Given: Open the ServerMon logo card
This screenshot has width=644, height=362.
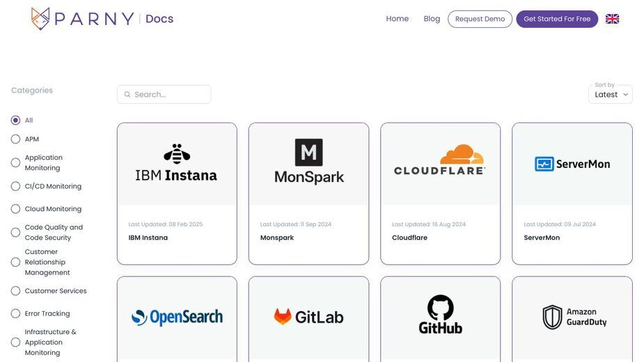Looking at the screenshot, I should pyautogui.click(x=572, y=164).
